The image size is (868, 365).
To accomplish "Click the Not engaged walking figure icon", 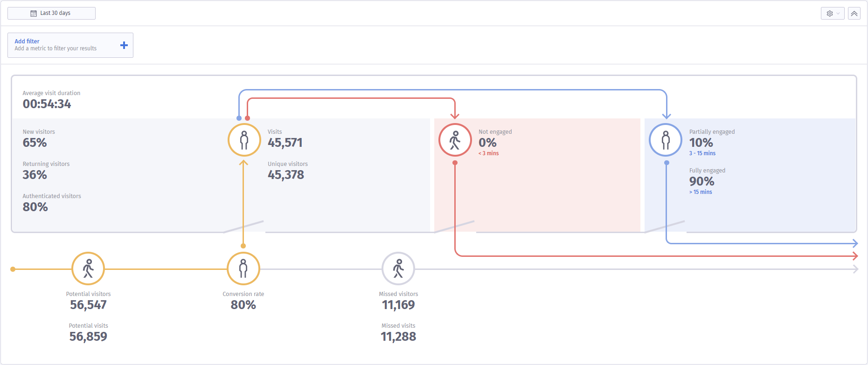I will click(x=455, y=139).
